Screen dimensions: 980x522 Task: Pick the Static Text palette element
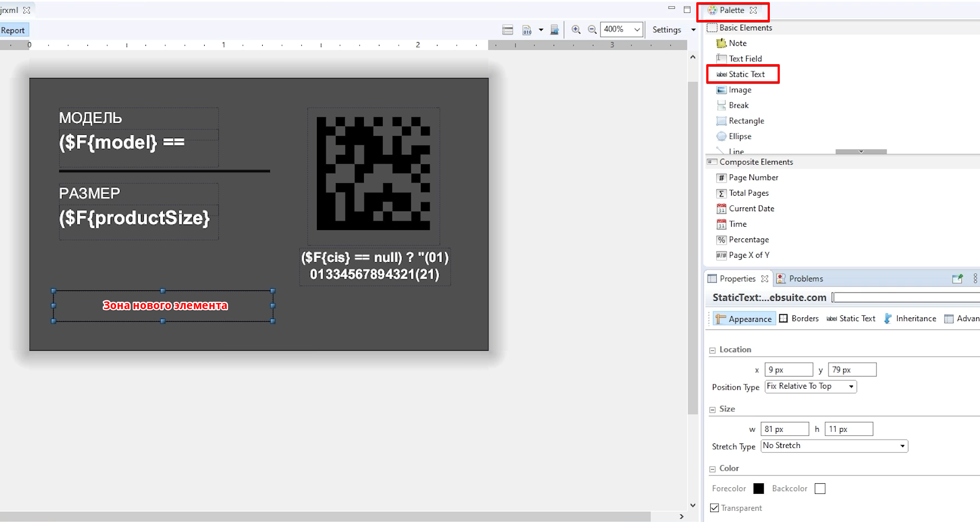741,74
